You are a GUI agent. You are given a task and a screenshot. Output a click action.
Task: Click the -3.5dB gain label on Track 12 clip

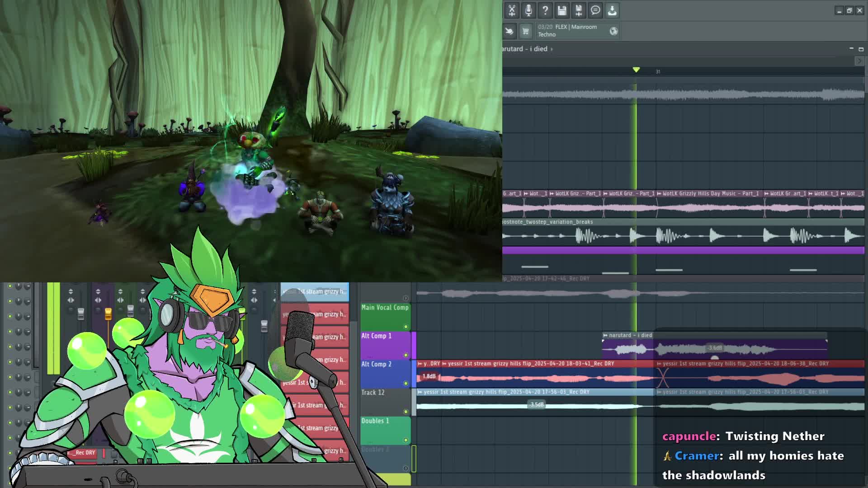tap(536, 404)
